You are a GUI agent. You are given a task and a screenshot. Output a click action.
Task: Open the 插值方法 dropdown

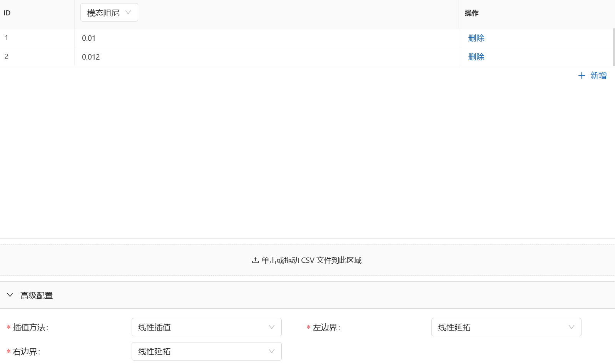click(x=206, y=327)
